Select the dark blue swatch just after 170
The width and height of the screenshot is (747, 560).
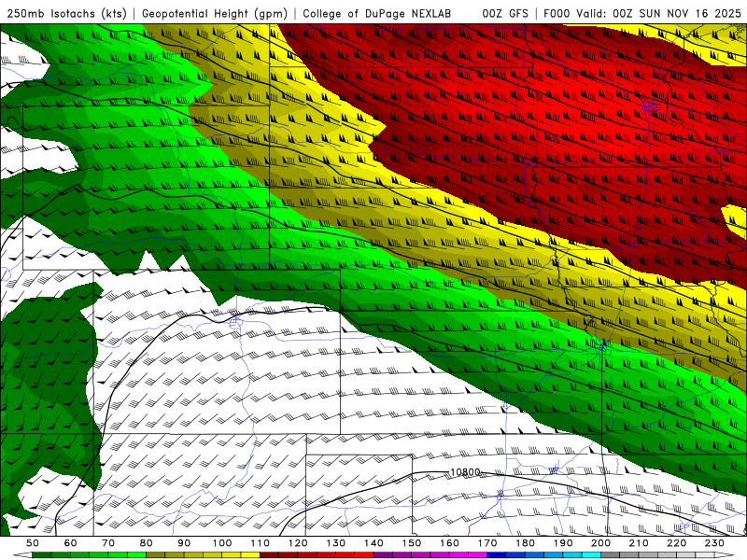[x=497, y=555]
